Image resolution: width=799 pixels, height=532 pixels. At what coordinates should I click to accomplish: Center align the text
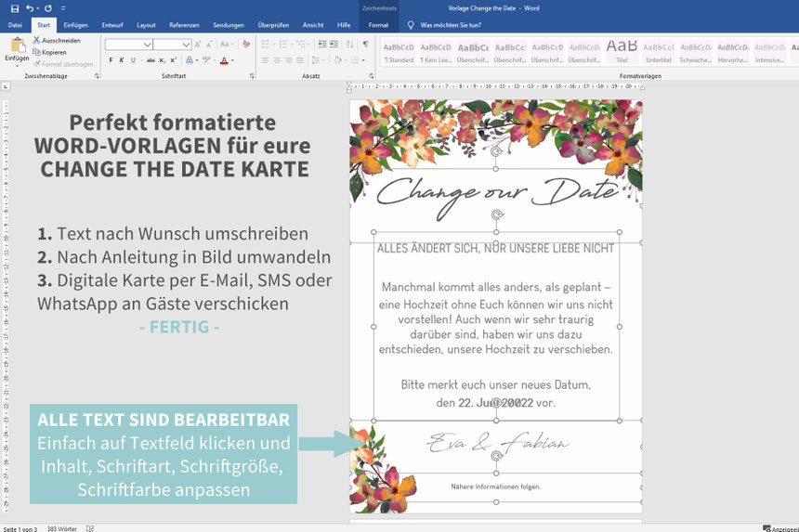coord(277,60)
